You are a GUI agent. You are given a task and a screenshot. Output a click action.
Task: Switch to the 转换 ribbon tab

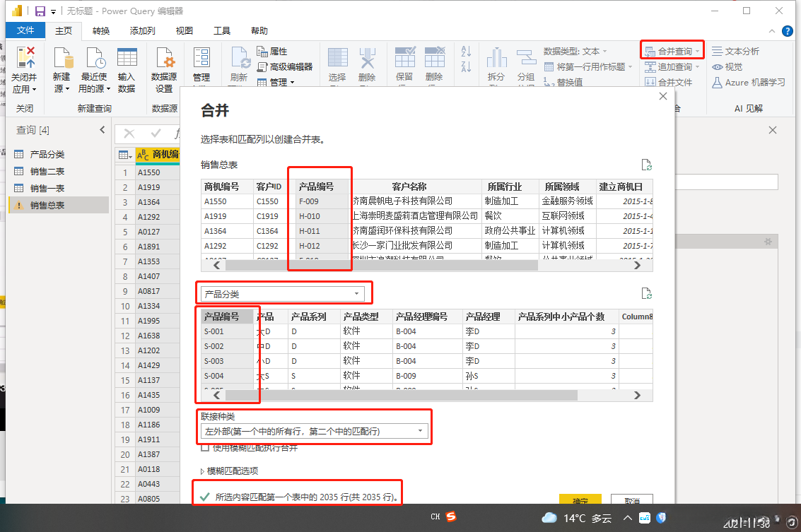click(x=101, y=31)
